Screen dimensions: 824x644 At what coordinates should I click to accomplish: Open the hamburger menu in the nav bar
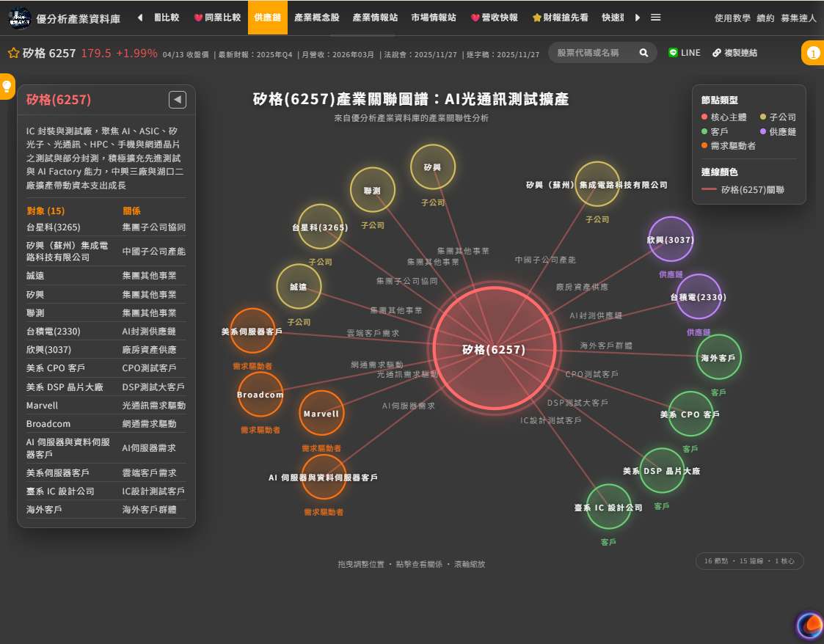click(655, 17)
